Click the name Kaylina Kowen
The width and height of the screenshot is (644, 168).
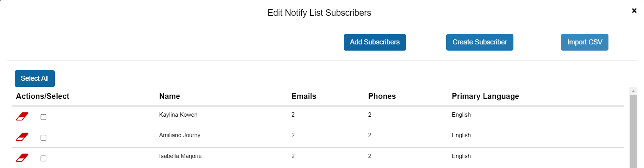178,115
